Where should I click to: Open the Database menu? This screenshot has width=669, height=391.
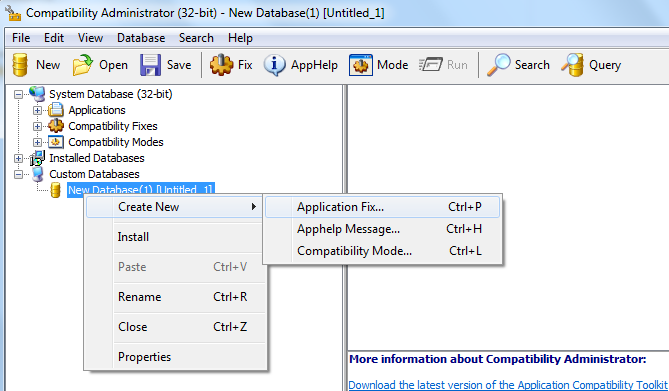coord(141,38)
